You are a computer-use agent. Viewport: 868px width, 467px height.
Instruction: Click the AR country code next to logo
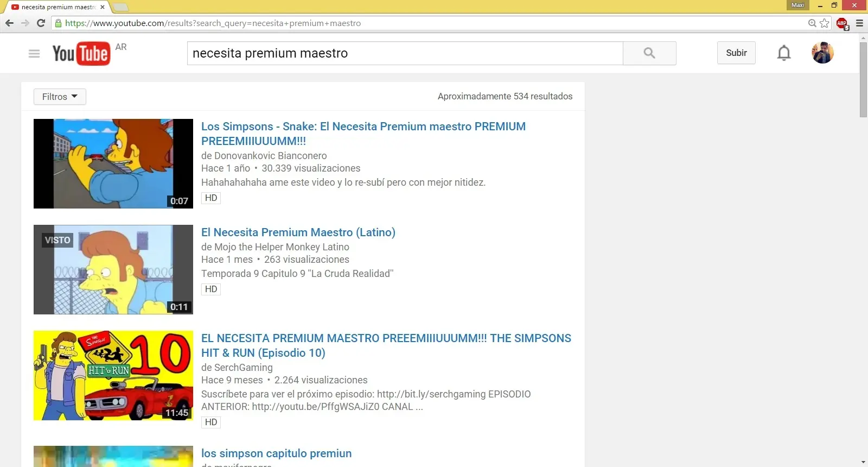[121, 47]
